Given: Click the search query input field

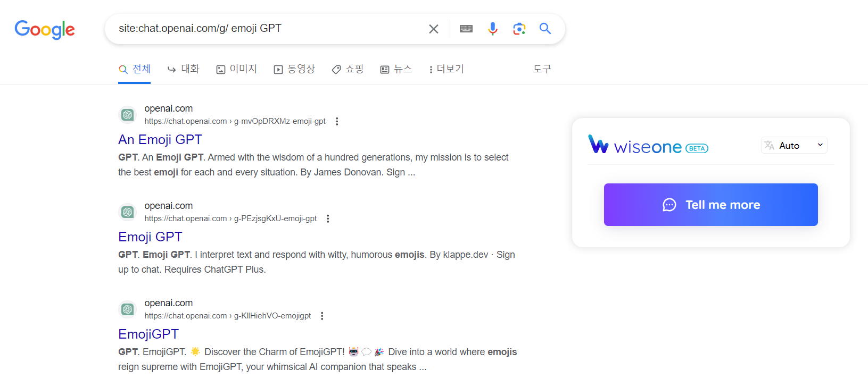Looking at the screenshot, I should (x=269, y=29).
